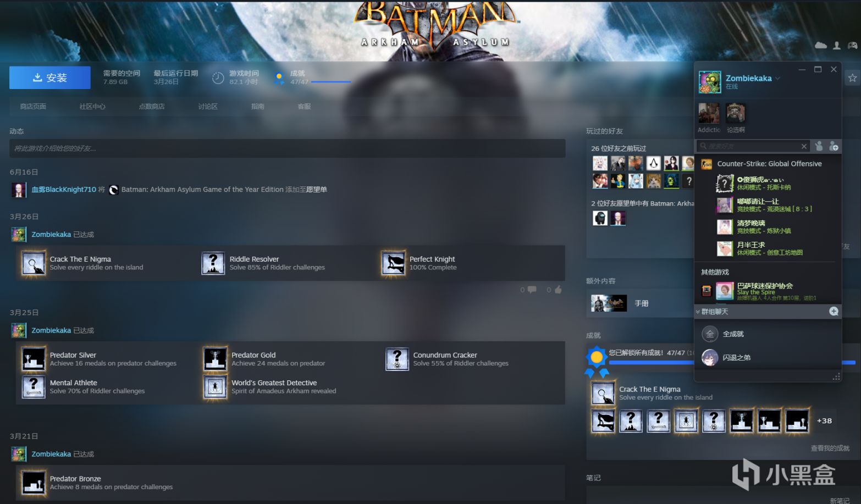This screenshot has height=504, width=861.
Task: Click the achievements ribbon icon next to 成就 47/47
Action: pos(279,78)
